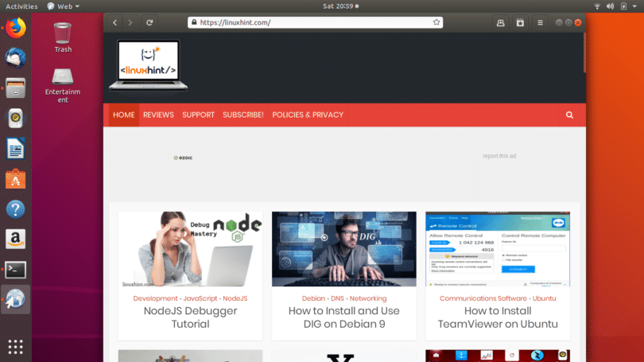Click the report this ad link
This screenshot has width=644, height=362.
[499, 156]
